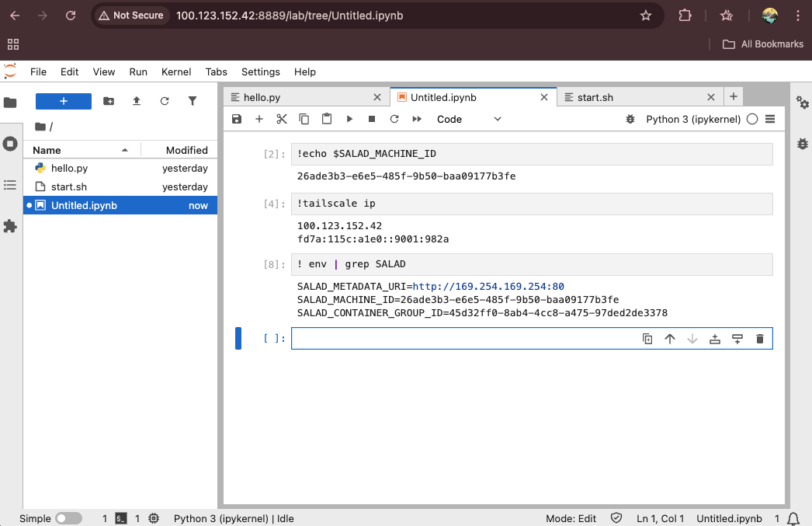Restart the kernel from the notebook toolbar
Viewport: 812px width, 526px height.
point(394,119)
